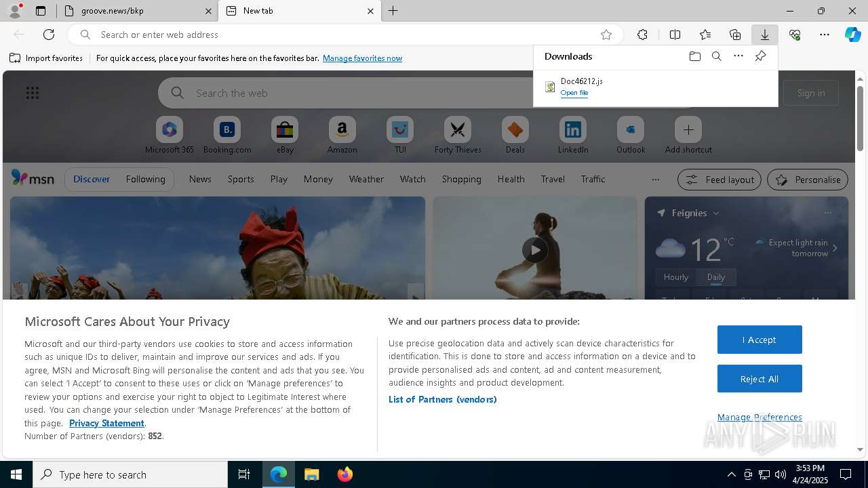Open more options in Downloads panel
This screenshot has height=488, width=868.
[738, 56]
